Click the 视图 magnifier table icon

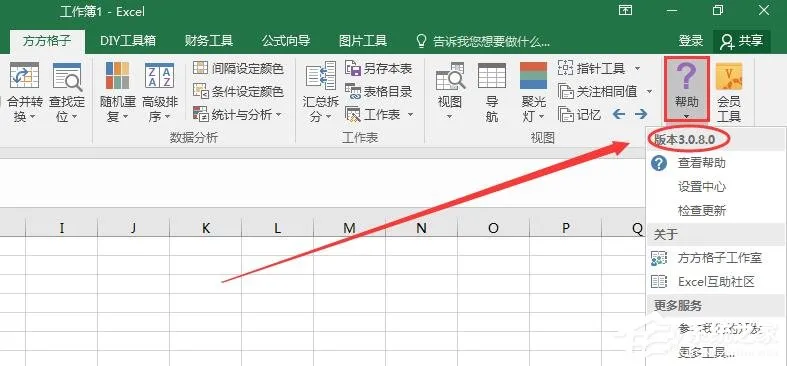coord(450,76)
